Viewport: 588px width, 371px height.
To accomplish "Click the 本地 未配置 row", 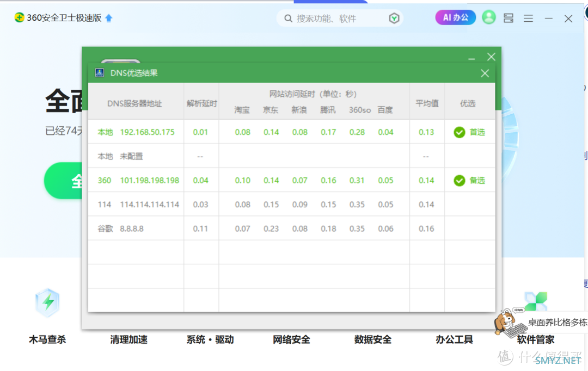I will click(291, 156).
